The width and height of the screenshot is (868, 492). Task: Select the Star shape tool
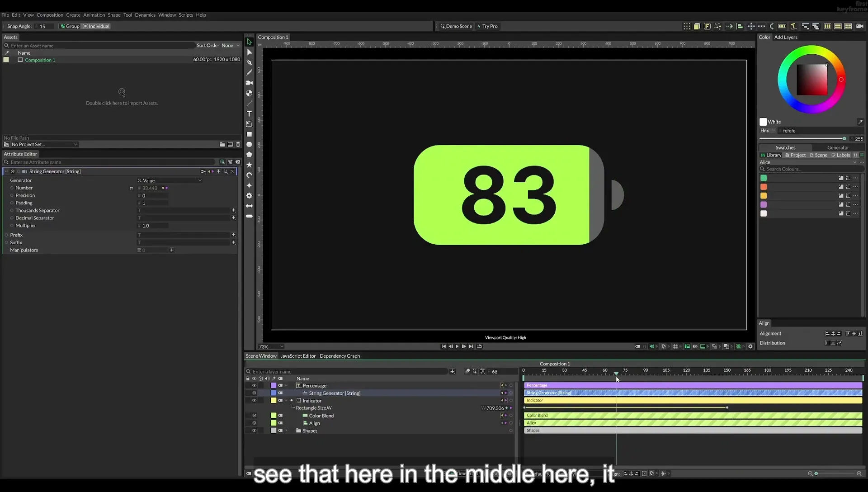(x=249, y=165)
